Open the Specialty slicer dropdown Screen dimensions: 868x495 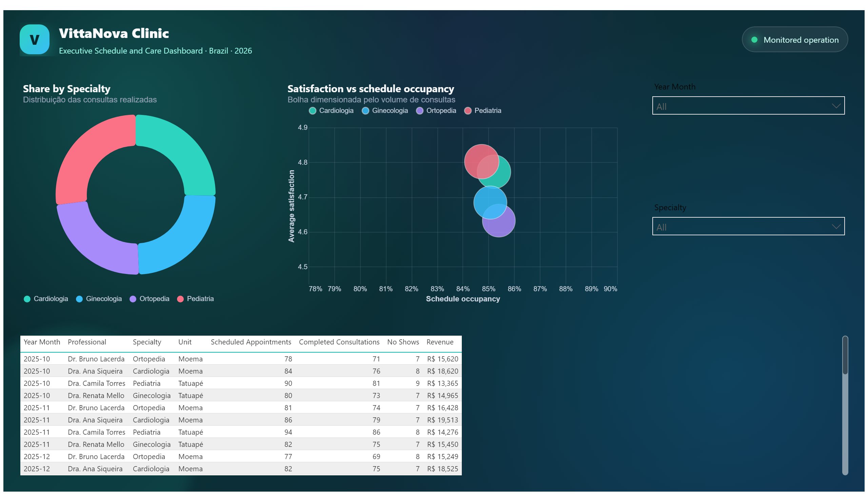coord(748,226)
